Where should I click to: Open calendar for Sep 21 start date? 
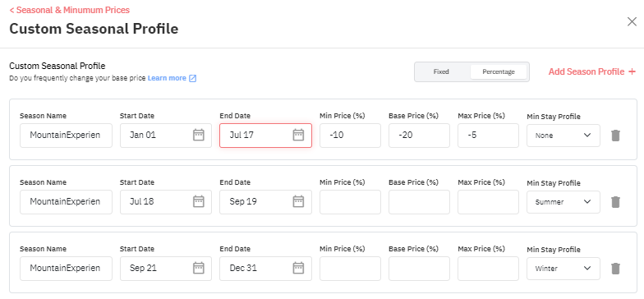[199, 268]
